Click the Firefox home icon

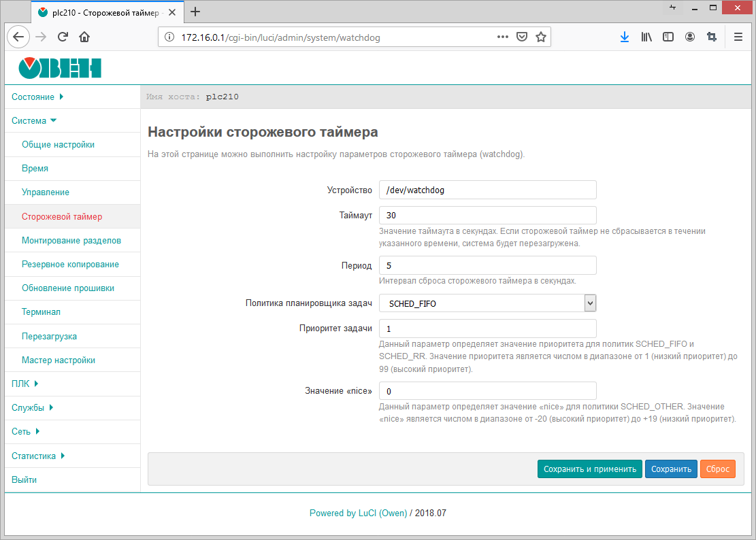point(84,37)
